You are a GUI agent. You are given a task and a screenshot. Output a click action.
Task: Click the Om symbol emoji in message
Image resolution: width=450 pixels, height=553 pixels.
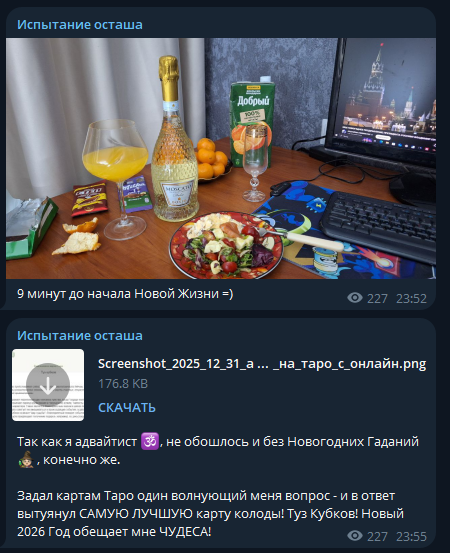[x=150, y=442]
